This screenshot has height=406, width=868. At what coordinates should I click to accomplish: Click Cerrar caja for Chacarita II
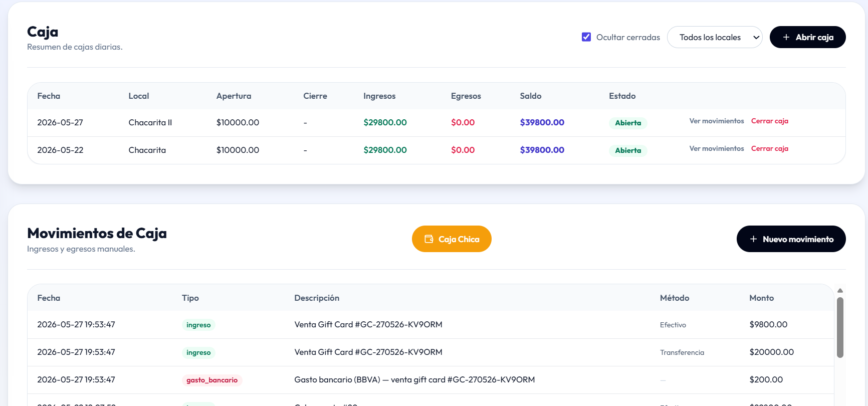[770, 121]
